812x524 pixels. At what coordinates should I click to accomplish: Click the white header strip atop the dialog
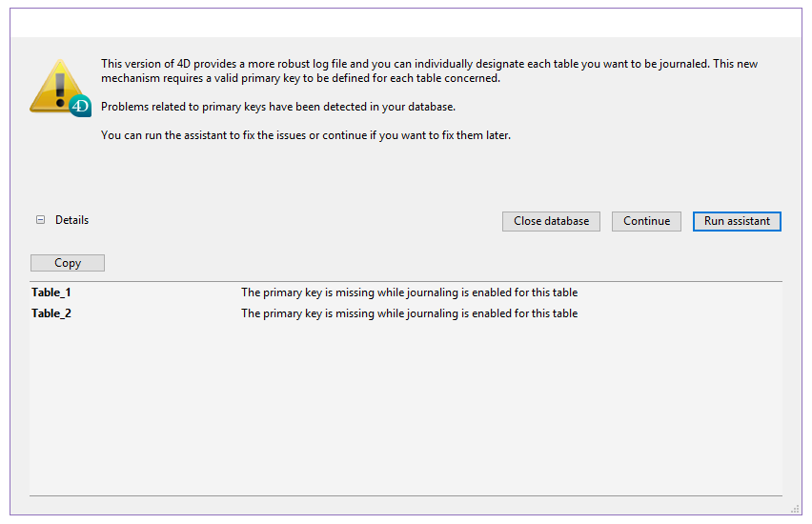point(405,23)
